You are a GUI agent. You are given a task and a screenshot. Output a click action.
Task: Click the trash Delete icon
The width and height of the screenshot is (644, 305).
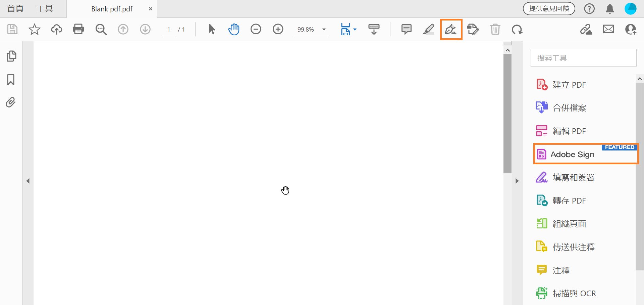tap(495, 30)
